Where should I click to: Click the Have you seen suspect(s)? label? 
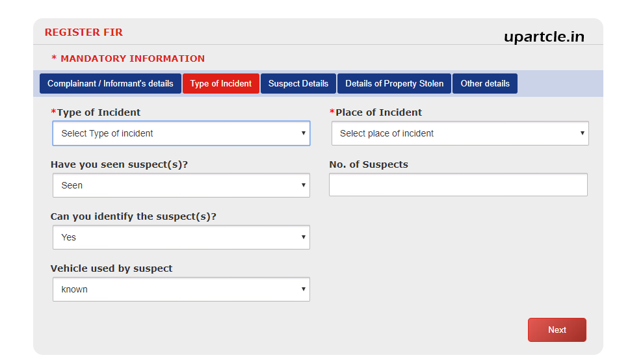(x=120, y=164)
